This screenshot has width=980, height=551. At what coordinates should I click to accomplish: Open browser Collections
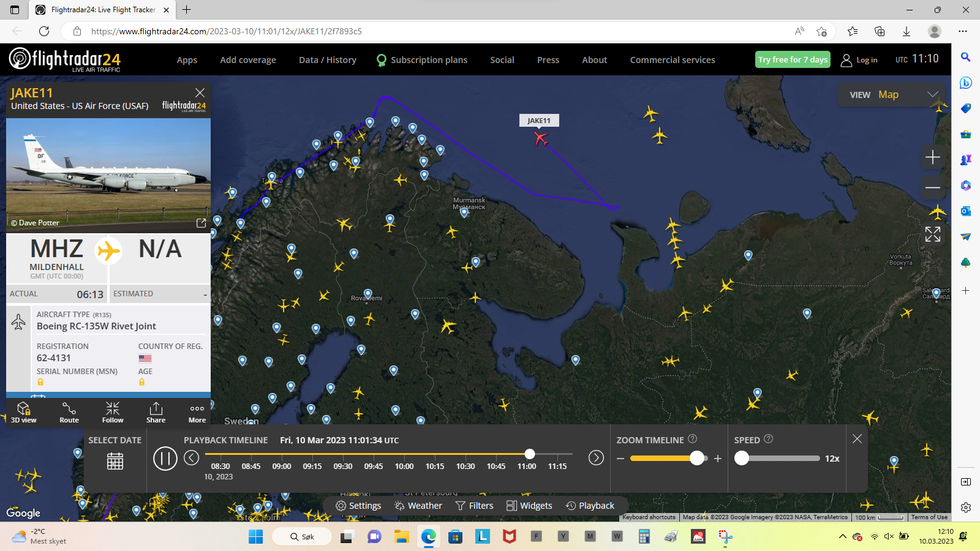point(880,31)
